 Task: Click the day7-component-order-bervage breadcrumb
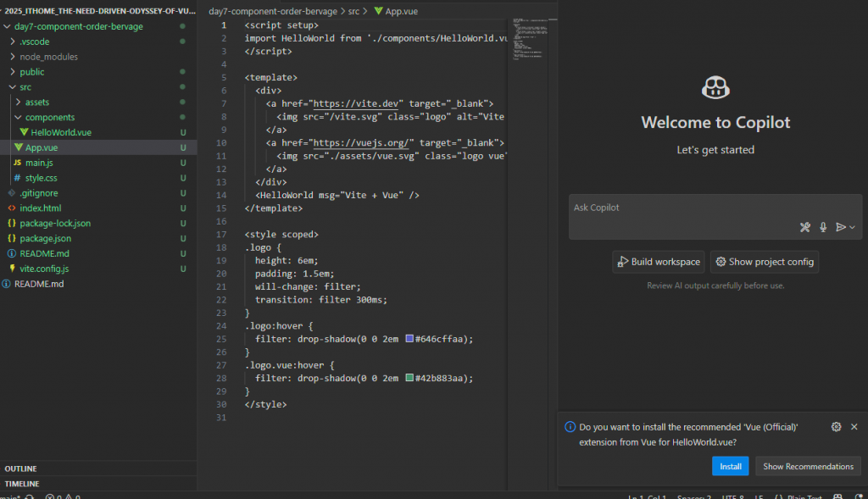point(273,11)
